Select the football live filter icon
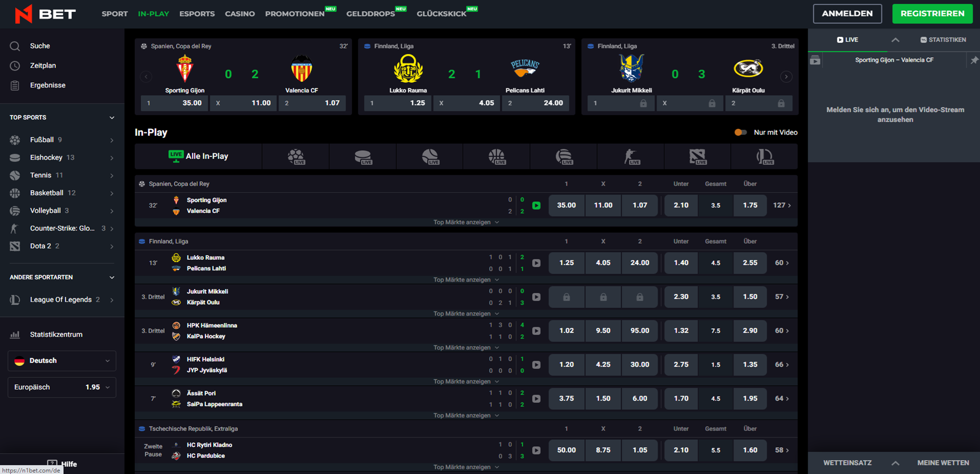980x474 pixels. coord(296,157)
